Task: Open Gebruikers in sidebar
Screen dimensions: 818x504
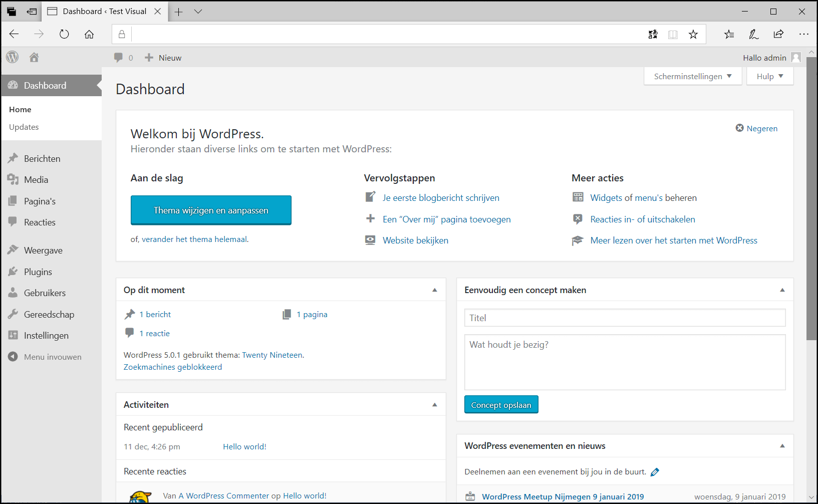Action: coord(51,293)
